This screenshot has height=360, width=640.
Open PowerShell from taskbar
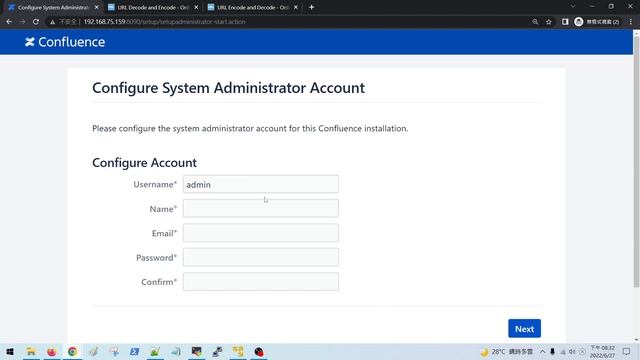[134, 351]
